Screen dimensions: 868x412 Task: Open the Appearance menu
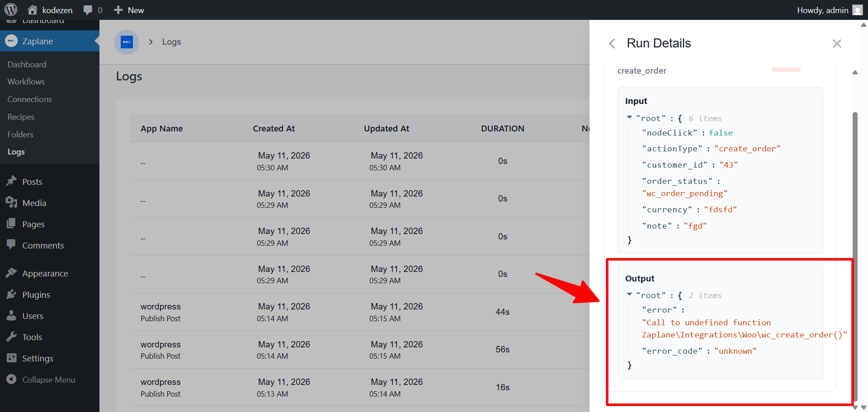45,273
